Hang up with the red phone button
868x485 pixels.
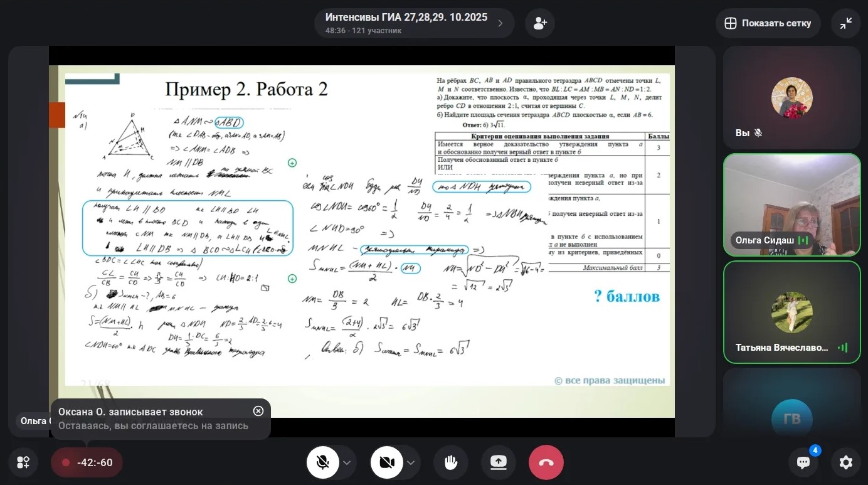[x=546, y=462]
